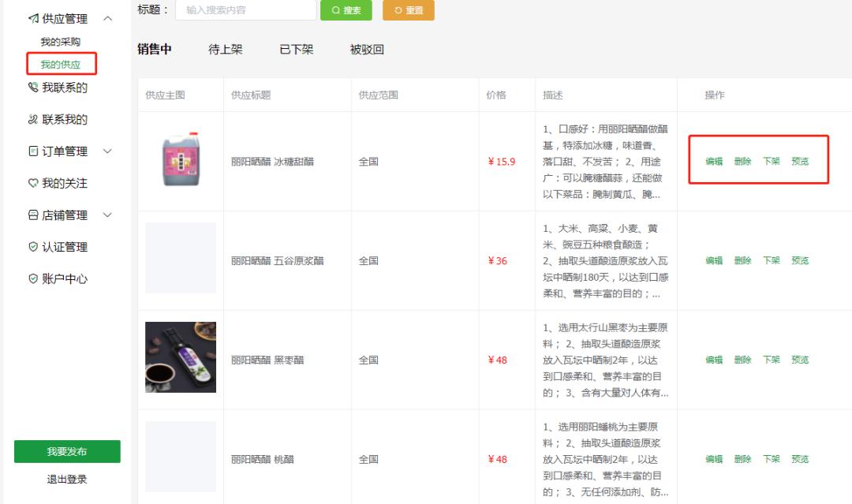The image size is (852, 504).
Task: Click 预览 for 丽阳晒醋 黑枣醋
Action: (800, 359)
